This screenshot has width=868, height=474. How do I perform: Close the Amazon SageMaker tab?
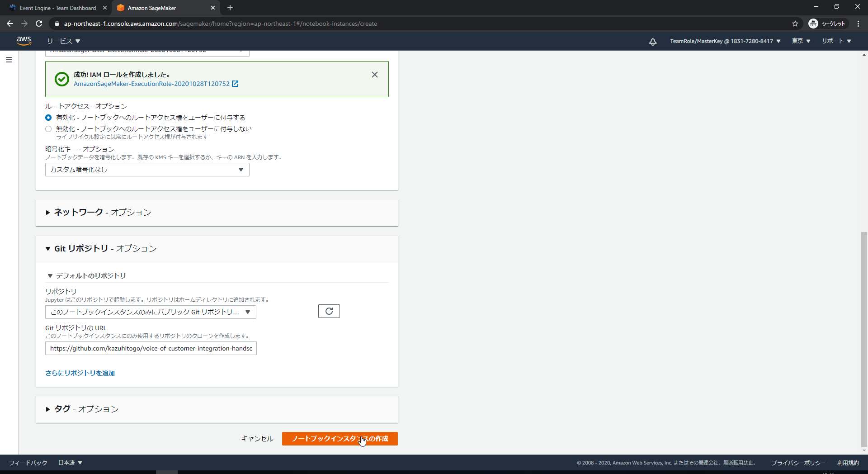point(213,8)
